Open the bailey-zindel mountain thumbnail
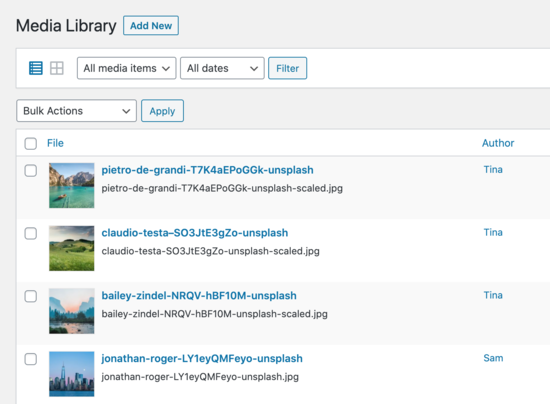Screen dimensions: 550x404 tap(72, 311)
